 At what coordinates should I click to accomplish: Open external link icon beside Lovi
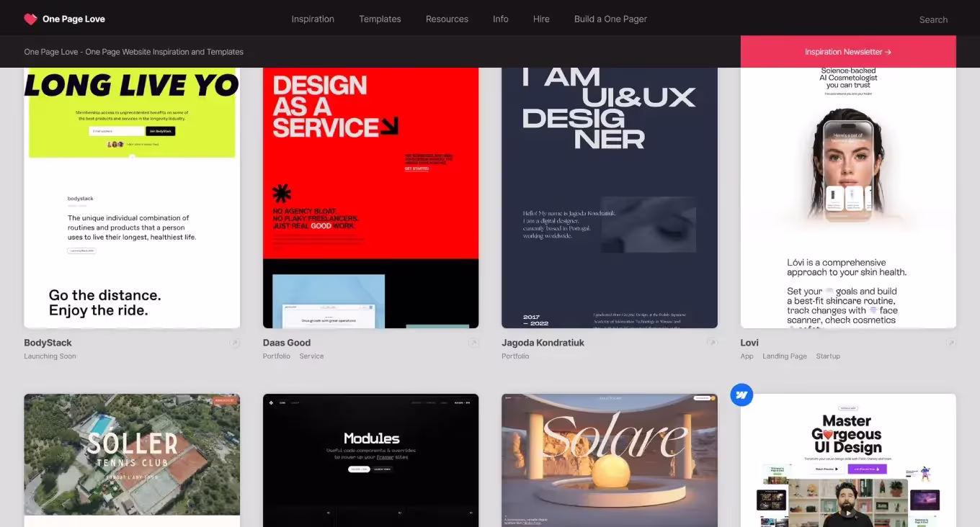tap(950, 343)
